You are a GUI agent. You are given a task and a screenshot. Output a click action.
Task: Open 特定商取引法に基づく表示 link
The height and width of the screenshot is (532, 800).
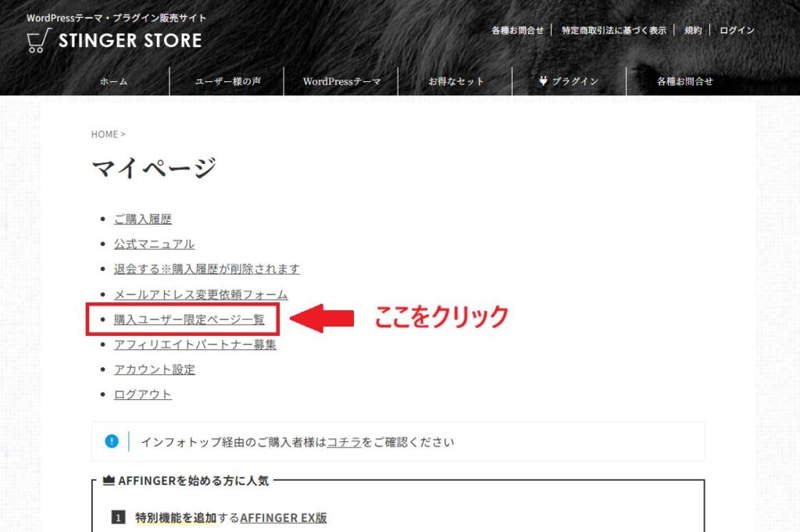[x=614, y=30]
